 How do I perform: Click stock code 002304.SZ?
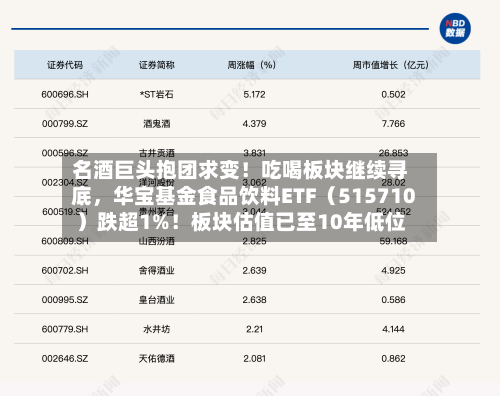[x=65, y=182]
